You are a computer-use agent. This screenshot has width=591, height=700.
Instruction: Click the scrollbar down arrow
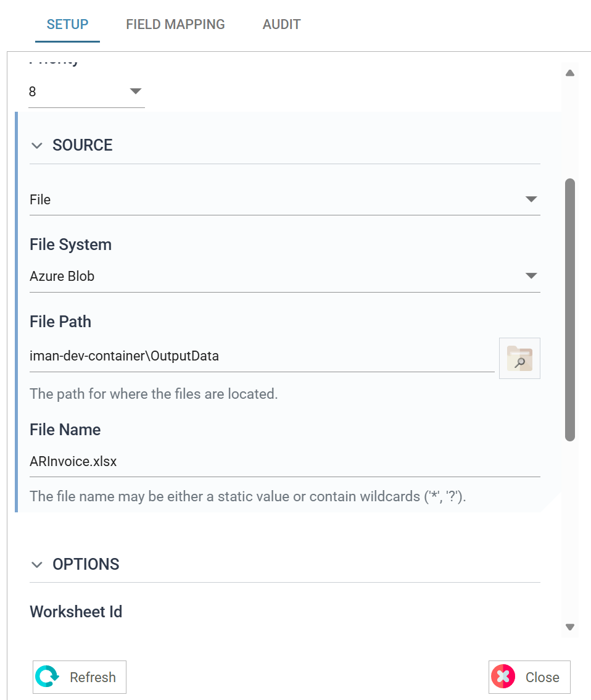(570, 627)
